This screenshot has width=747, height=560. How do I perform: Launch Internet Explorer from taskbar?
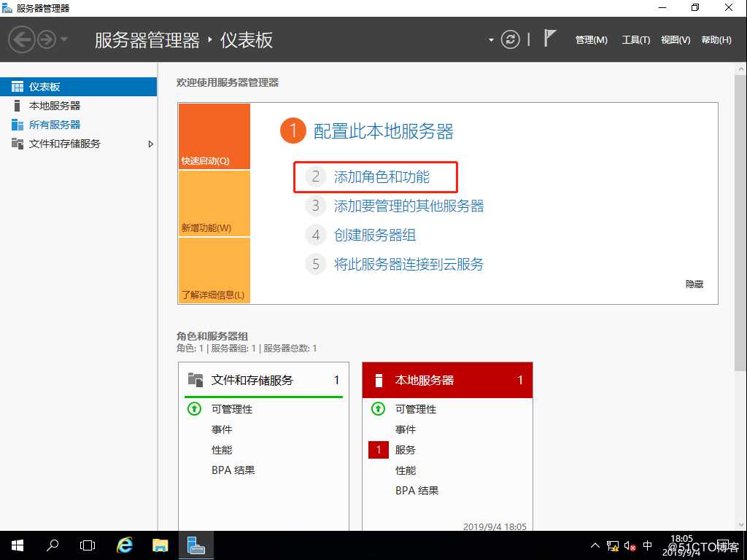[x=125, y=545]
